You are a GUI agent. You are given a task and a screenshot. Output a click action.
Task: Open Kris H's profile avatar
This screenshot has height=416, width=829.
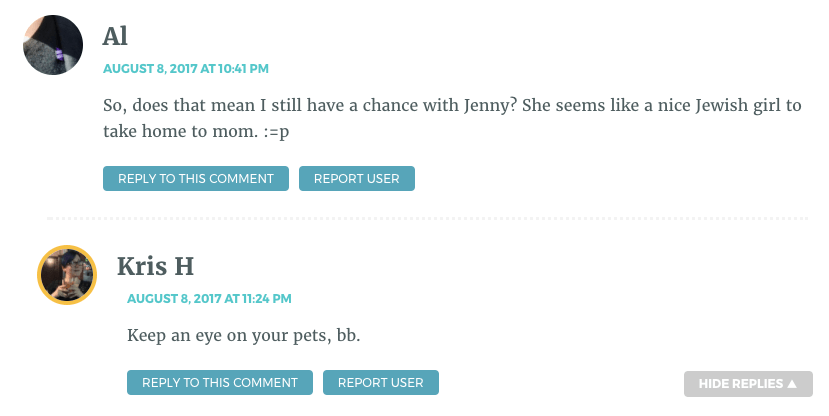pos(67,275)
